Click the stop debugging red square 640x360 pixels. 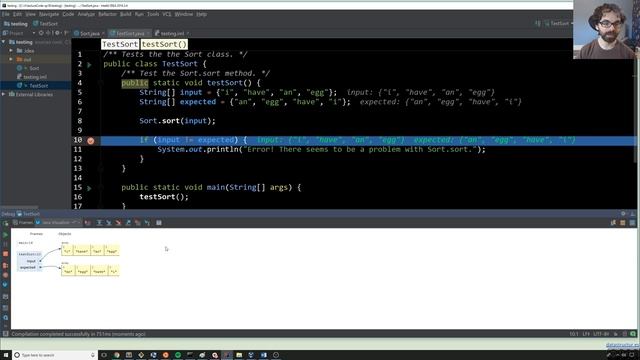click(5, 254)
